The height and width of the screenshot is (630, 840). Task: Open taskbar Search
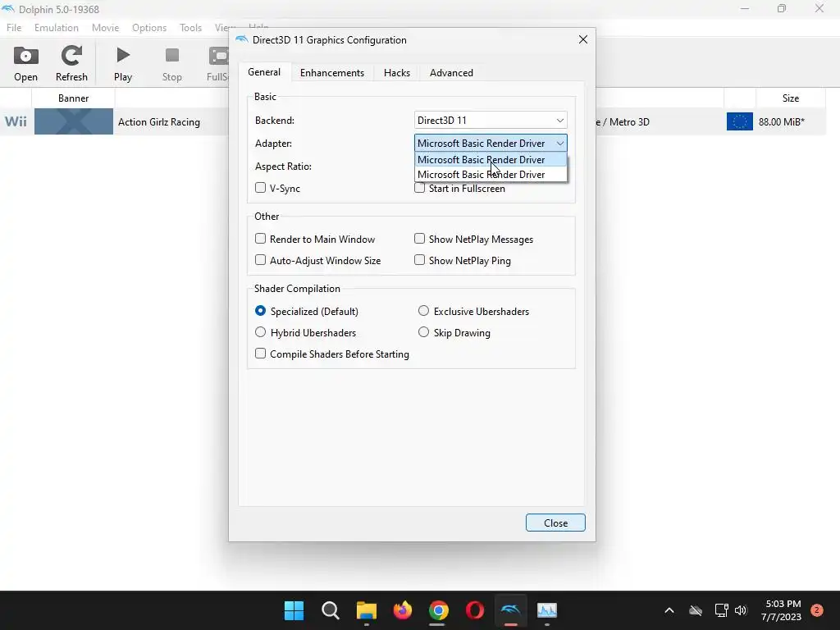point(331,610)
